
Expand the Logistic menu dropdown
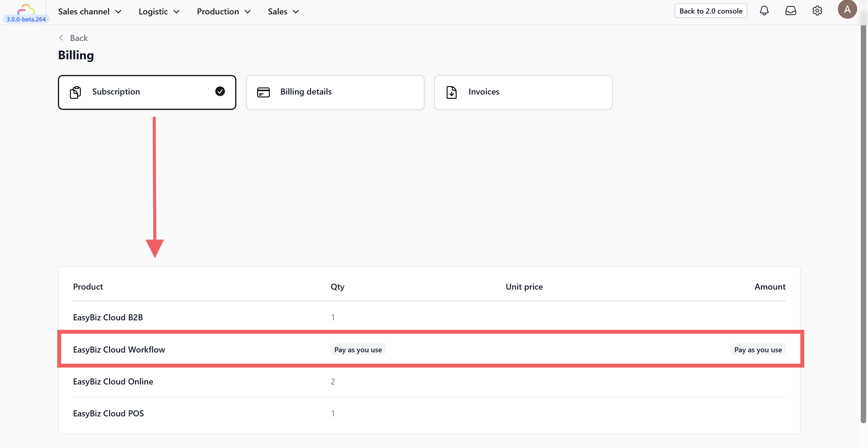click(x=159, y=11)
